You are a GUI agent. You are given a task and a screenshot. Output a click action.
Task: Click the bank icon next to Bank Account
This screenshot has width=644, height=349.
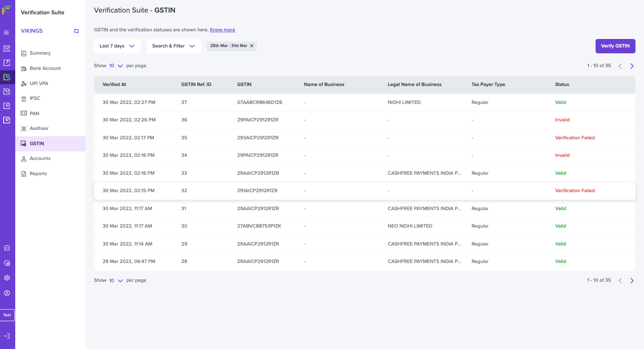pos(24,69)
